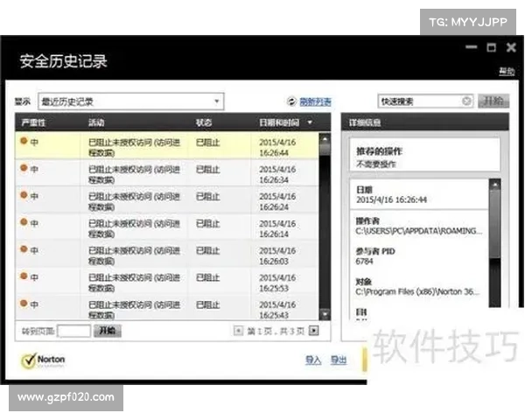This screenshot has height=420, width=525.
Task: Click the details date 2015/4/16 16:26:44
Action: pos(391,200)
